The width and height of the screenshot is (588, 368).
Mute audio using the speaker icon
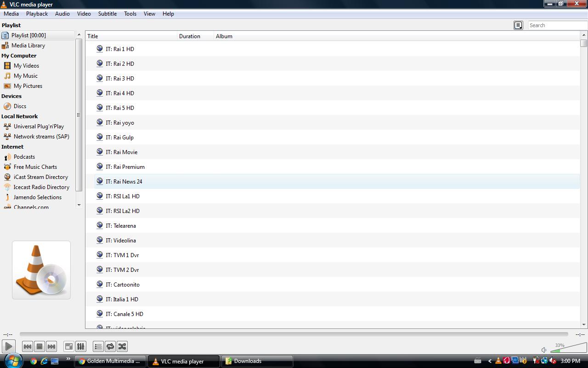click(544, 350)
